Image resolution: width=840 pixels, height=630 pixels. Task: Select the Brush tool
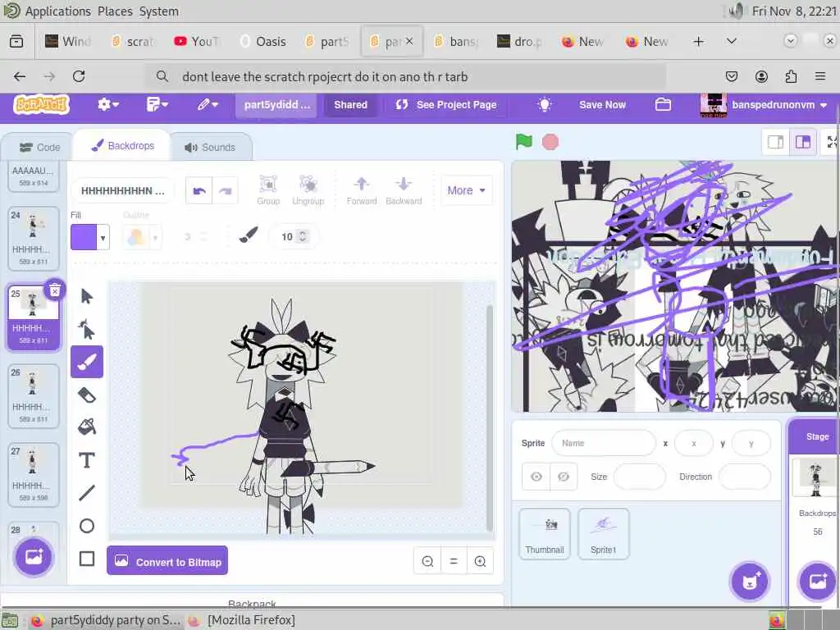87,362
